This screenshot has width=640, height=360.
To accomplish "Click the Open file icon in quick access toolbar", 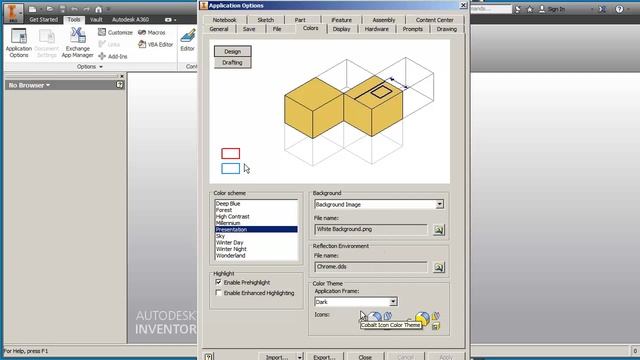I will click(50, 9).
